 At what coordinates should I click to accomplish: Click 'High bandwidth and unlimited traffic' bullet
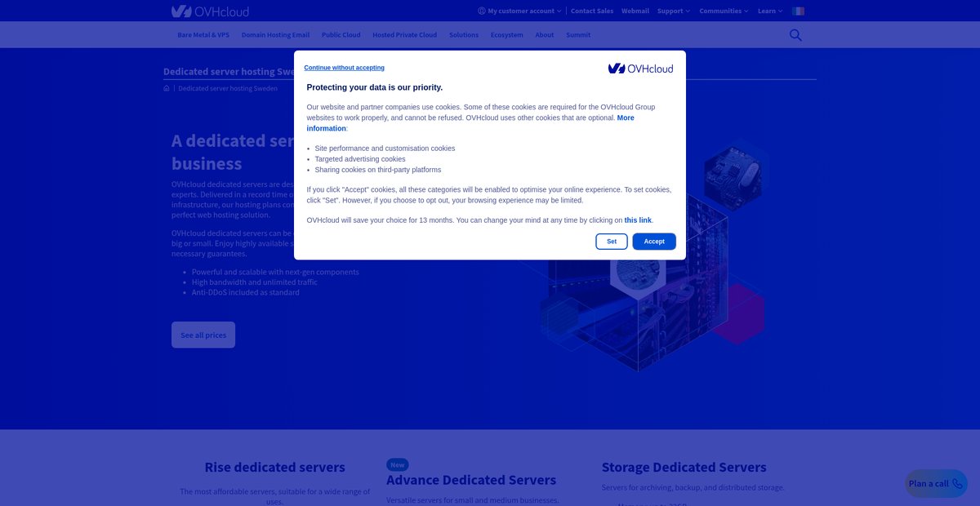click(255, 282)
